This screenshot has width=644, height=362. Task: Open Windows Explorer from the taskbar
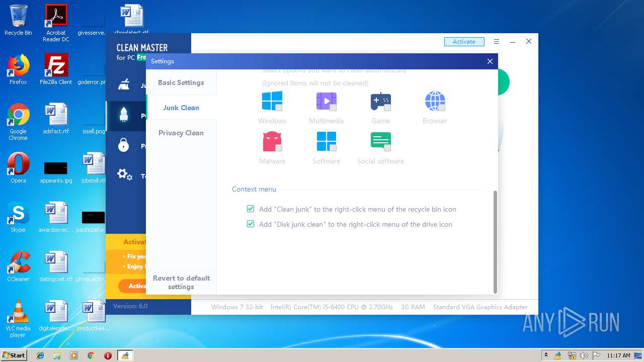pos(57,355)
